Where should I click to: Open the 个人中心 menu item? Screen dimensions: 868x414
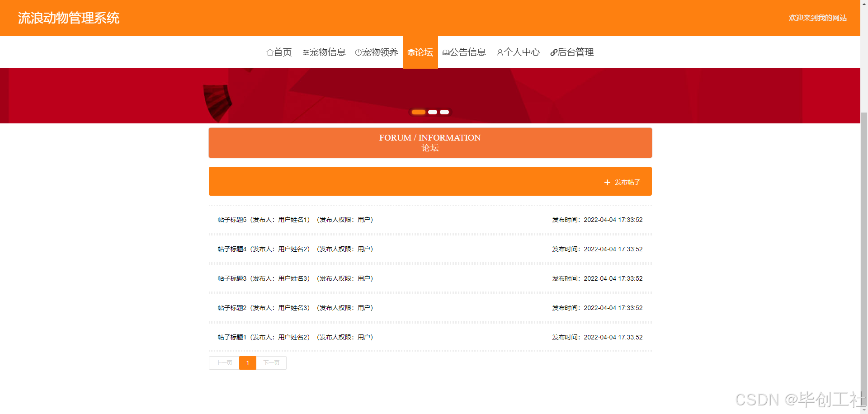pyautogui.click(x=519, y=52)
